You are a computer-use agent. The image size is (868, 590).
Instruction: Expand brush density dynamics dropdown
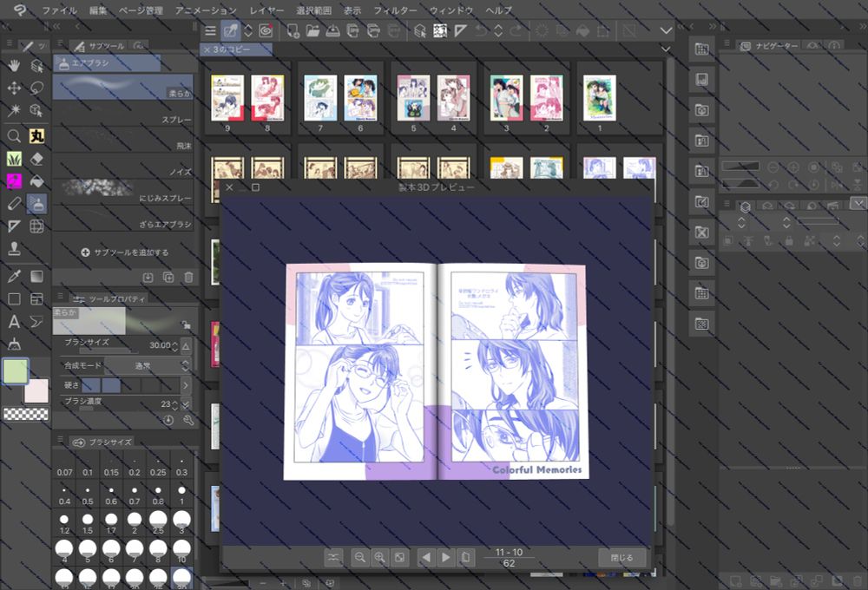[x=186, y=404]
